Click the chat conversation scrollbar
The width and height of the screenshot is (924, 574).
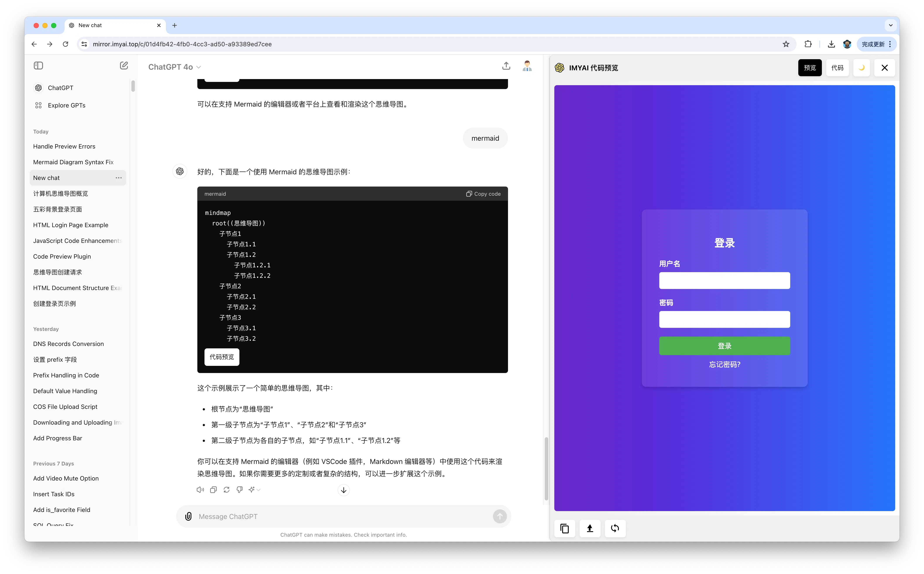tap(546, 469)
